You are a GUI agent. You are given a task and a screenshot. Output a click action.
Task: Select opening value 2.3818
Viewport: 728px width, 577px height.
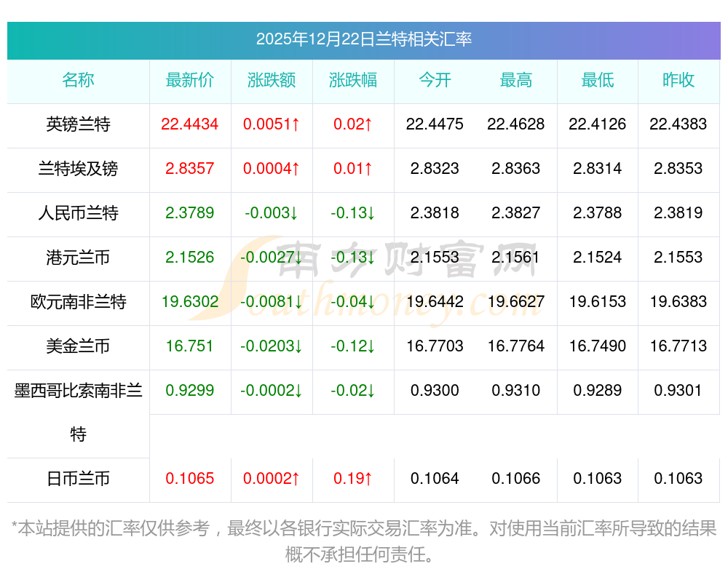click(435, 212)
